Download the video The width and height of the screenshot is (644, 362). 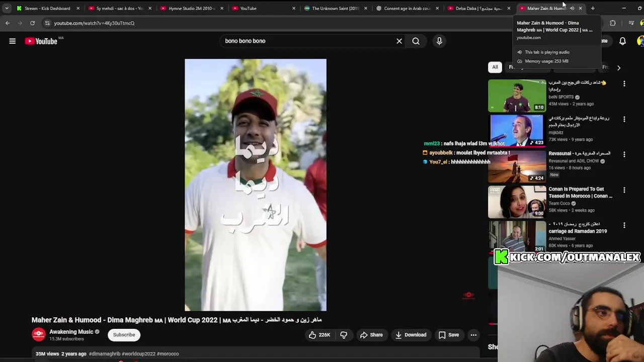pyautogui.click(x=411, y=335)
